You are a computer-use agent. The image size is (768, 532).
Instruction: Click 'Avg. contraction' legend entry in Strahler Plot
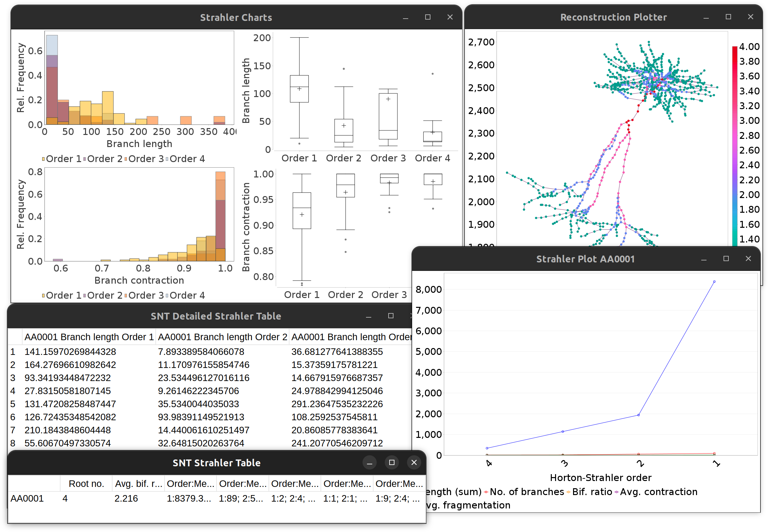(x=655, y=492)
